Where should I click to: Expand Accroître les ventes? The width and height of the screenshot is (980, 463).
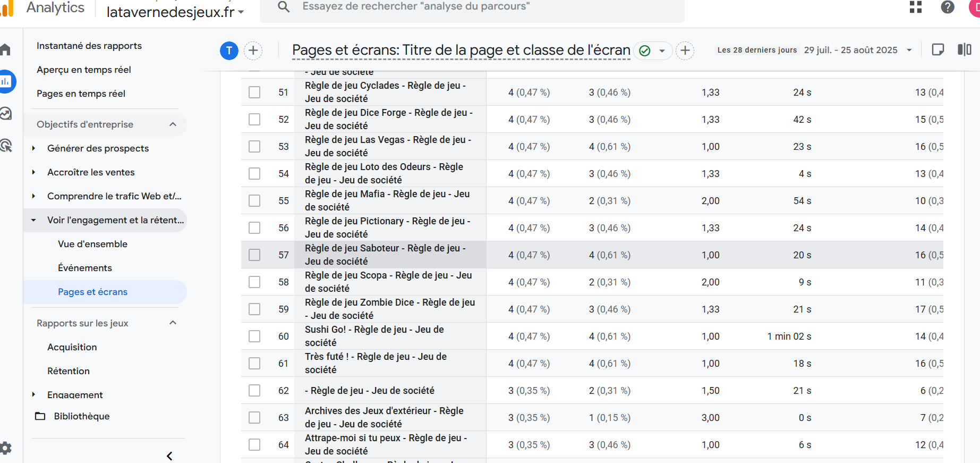(33, 172)
